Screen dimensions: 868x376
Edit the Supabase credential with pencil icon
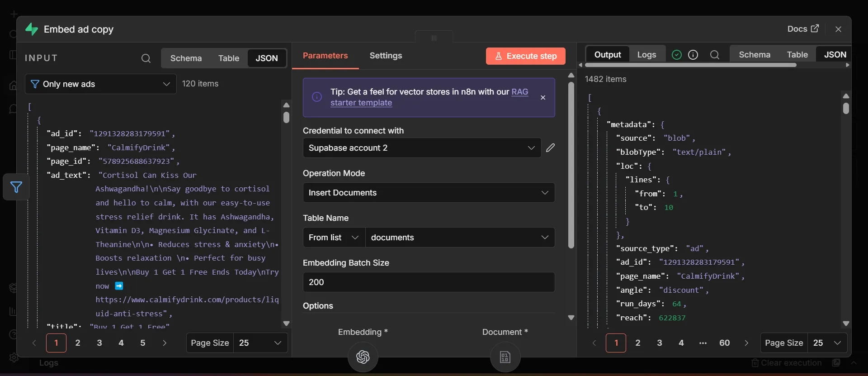pyautogui.click(x=550, y=148)
